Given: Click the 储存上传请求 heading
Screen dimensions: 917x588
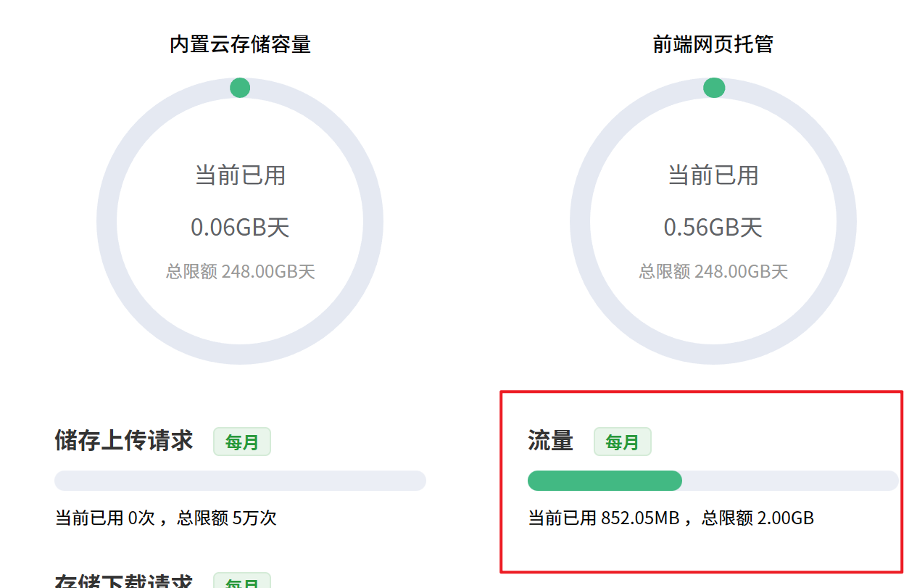Looking at the screenshot, I should click(x=124, y=440).
